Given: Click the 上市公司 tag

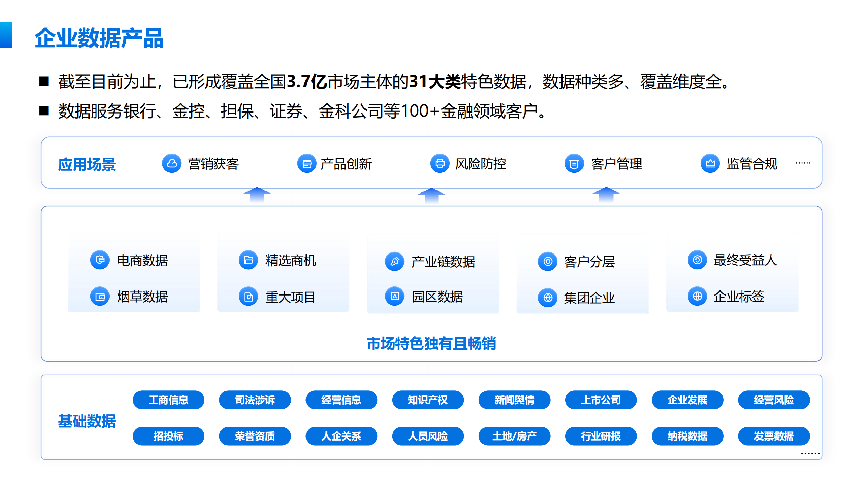Looking at the screenshot, I should 600,400.
